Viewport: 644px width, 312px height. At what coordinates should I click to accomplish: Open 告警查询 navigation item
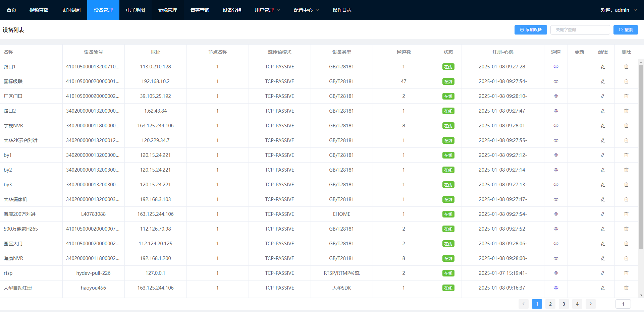(200, 10)
